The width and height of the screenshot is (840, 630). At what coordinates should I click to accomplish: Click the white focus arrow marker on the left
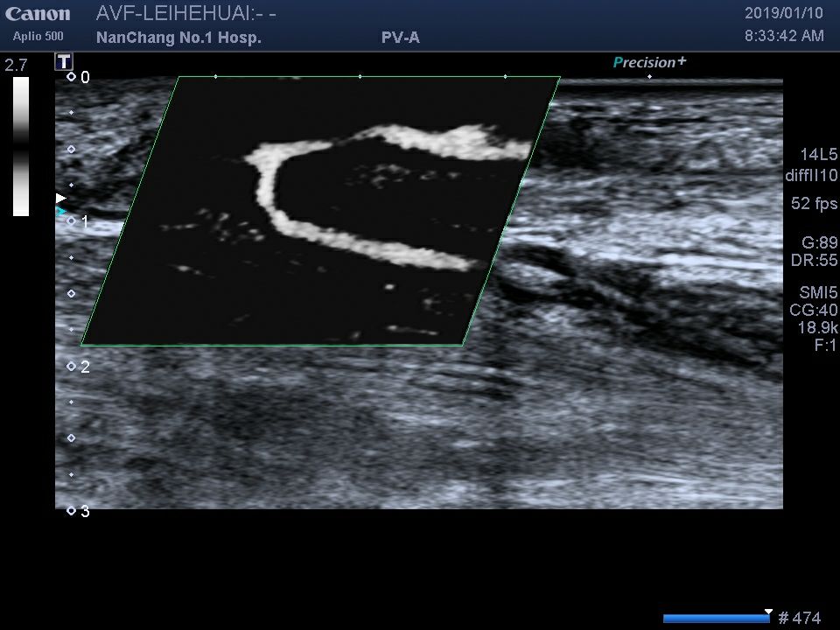tap(60, 199)
